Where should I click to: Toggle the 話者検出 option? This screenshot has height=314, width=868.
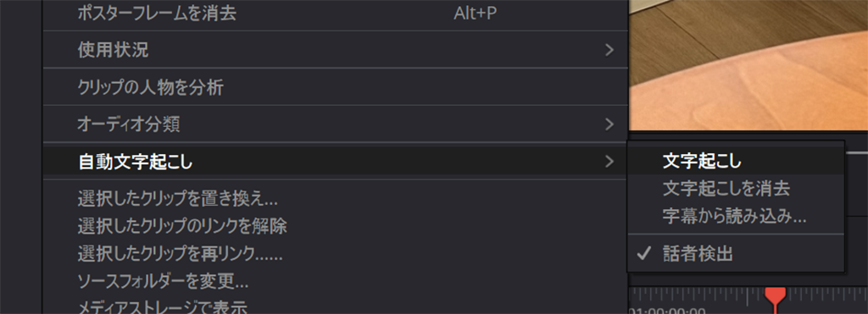pyautogui.click(x=736, y=254)
